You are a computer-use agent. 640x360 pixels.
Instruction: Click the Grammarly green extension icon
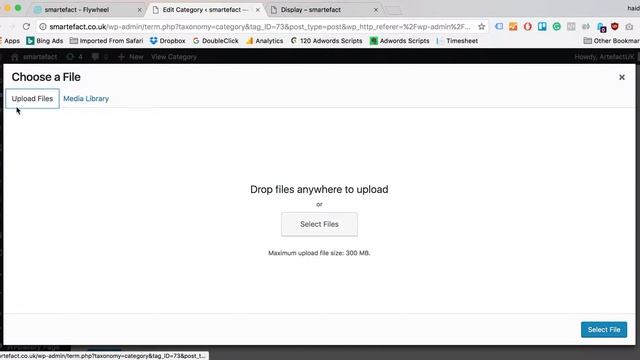[557, 27]
